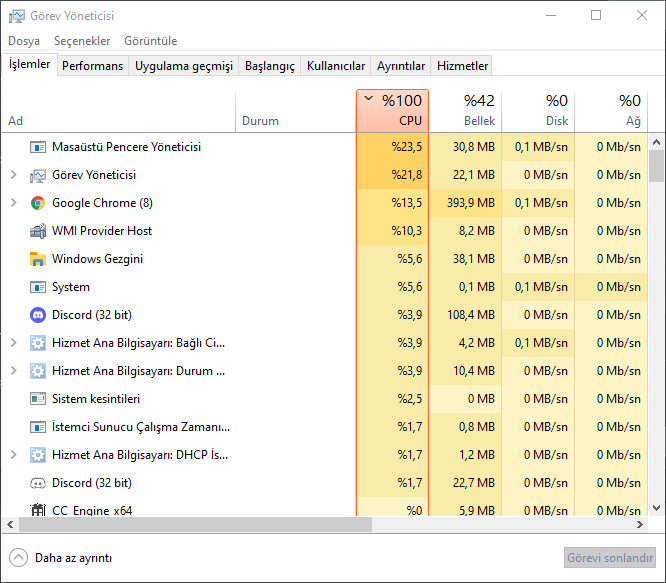Viewport: 666px width, 583px height.
Task: Click the Masaüstü Pencere Yöneticisi process icon
Action: point(38,147)
